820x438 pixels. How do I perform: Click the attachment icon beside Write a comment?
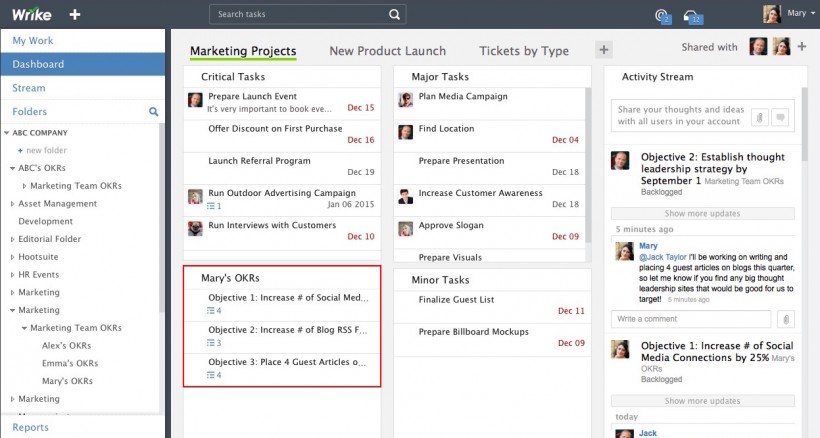(x=785, y=319)
